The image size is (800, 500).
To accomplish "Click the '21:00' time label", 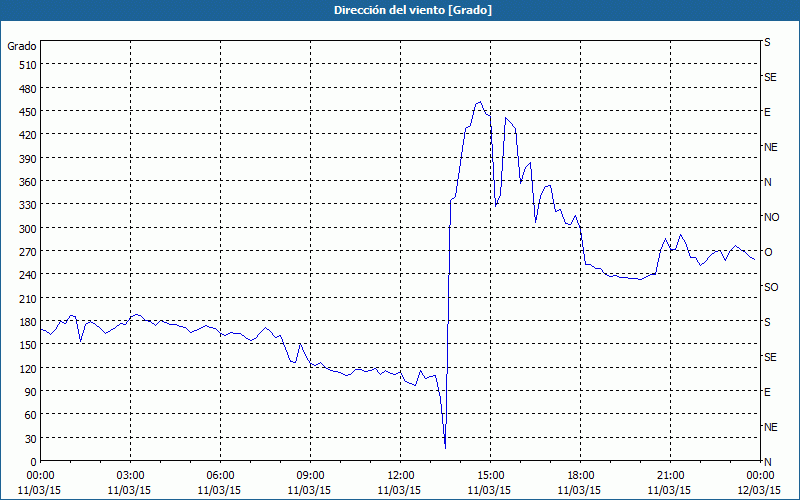I will click(670, 476).
